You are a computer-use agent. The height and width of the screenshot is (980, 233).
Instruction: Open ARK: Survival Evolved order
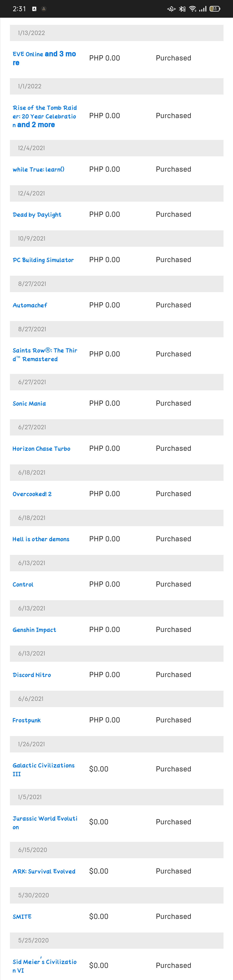point(44,872)
